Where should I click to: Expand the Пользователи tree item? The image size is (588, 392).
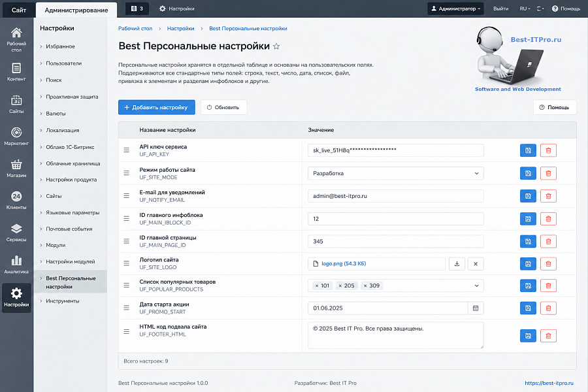click(x=64, y=63)
